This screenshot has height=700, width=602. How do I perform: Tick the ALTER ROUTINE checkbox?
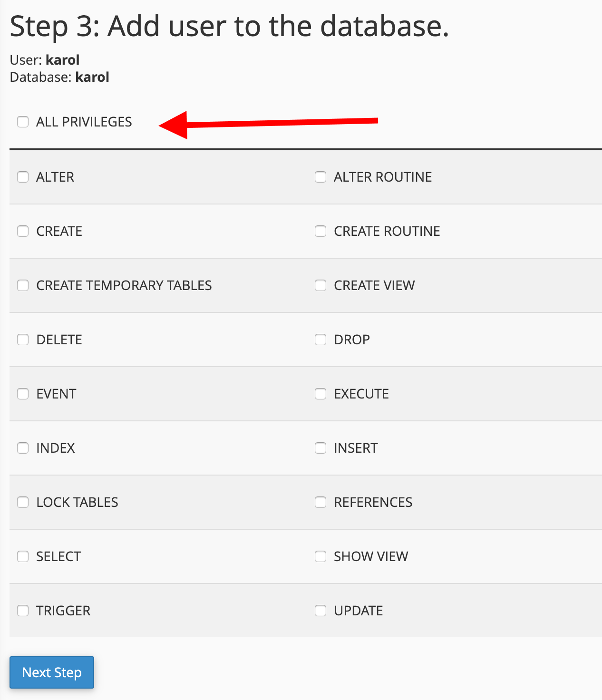coord(320,177)
